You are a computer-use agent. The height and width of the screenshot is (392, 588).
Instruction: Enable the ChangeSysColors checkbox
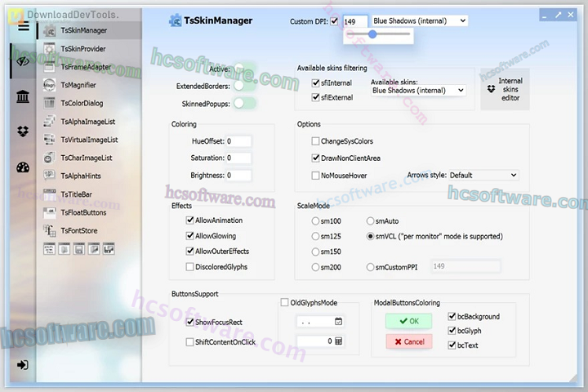tap(315, 141)
